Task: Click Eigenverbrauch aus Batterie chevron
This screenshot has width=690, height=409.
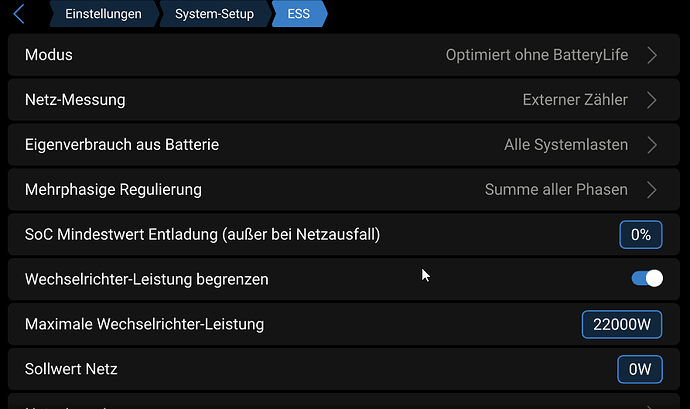Action: click(x=652, y=145)
